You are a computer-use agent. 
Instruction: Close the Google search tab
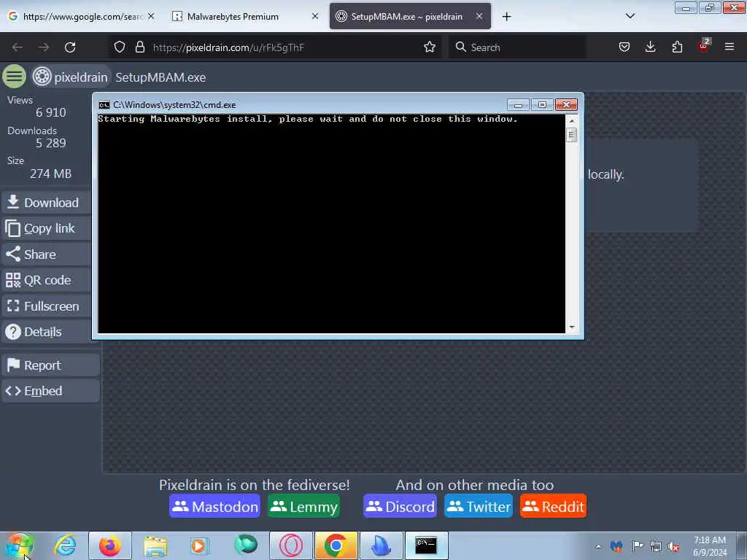pos(151,16)
